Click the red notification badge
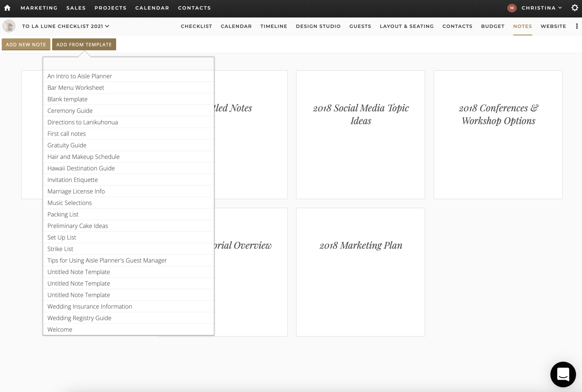Screen dimensions: 582x392 click(x=512, y=8)
